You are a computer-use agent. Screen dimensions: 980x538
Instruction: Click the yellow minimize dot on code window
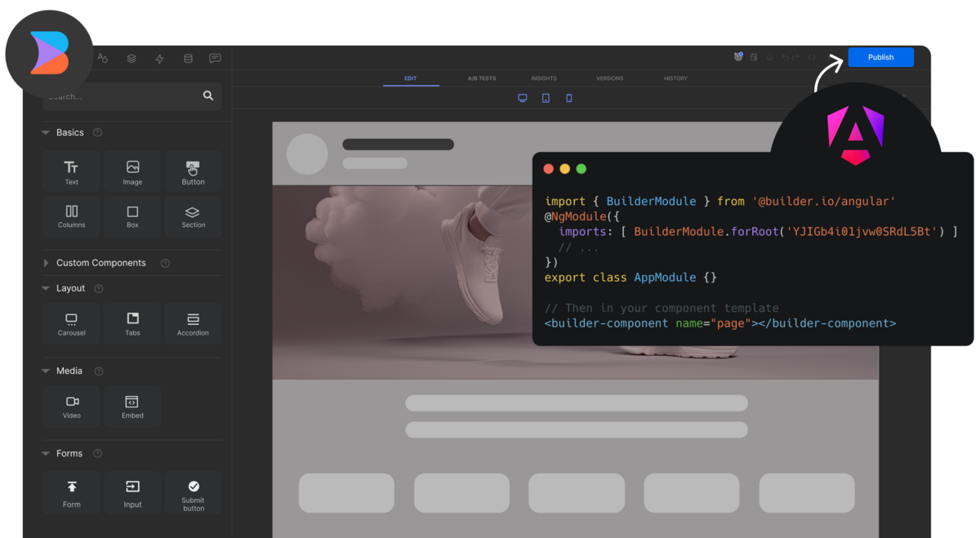pos(565,169)
